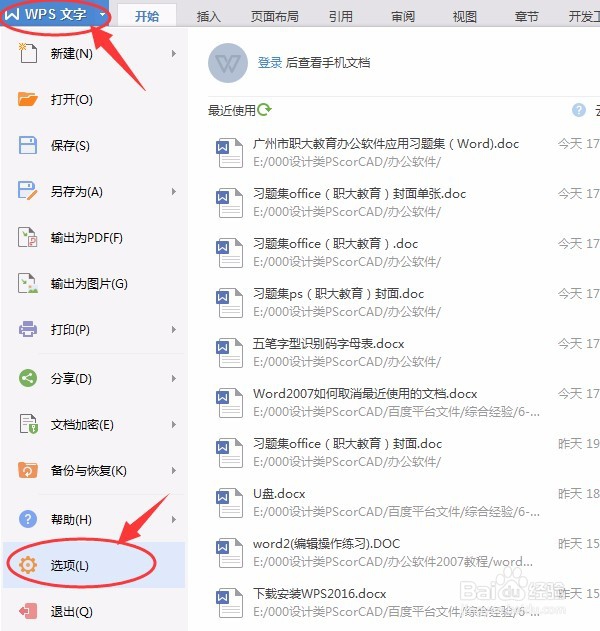Viewport: 600px width, 631px height.
Task: Open 习题集office（职大教育）封面.doc file name
Action: pyautogui.click(x=347, y=443)
